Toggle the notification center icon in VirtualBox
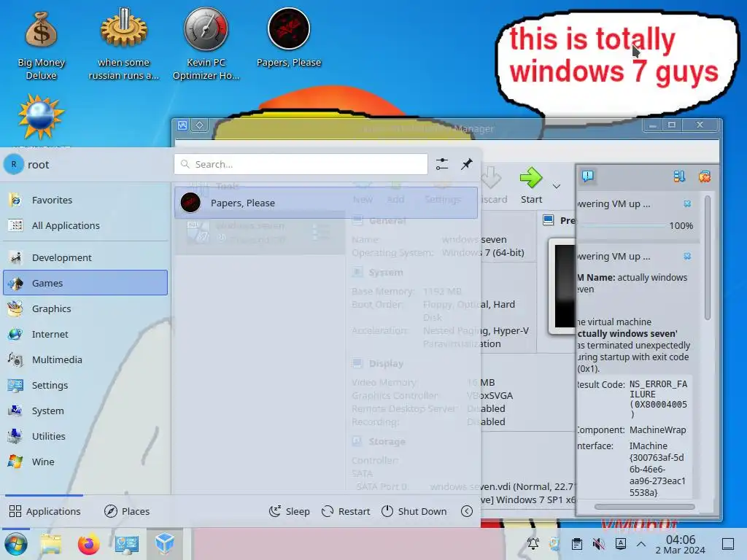Viewport: 747px width, 560px height. click(588, 176)
